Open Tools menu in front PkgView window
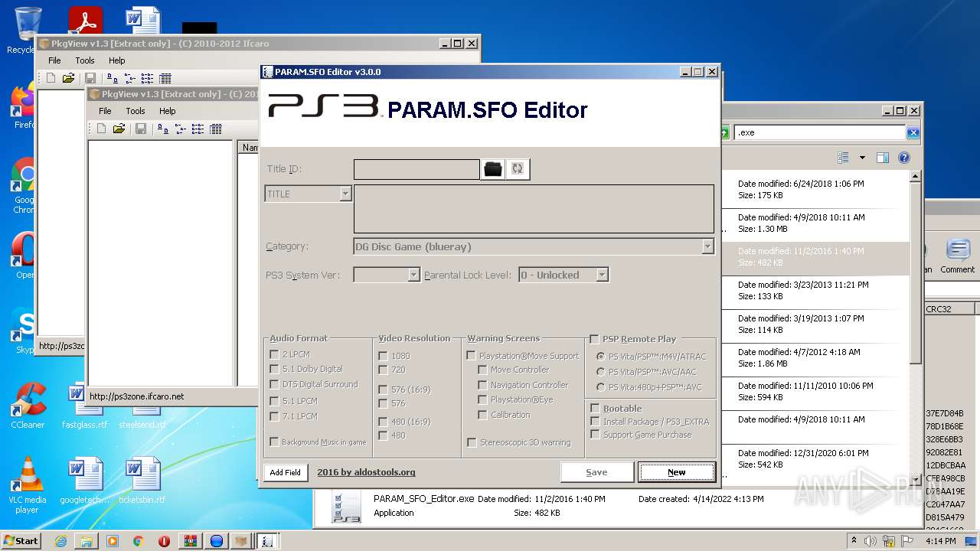Viewport: 980px width, 551px height. tap(136, 111)
